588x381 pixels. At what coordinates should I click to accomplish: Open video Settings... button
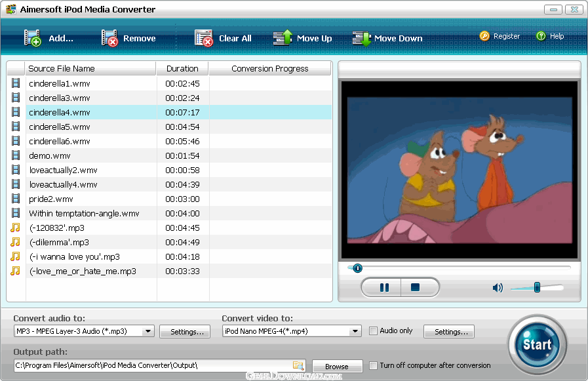pyautogui.click(x=449, y=332)
